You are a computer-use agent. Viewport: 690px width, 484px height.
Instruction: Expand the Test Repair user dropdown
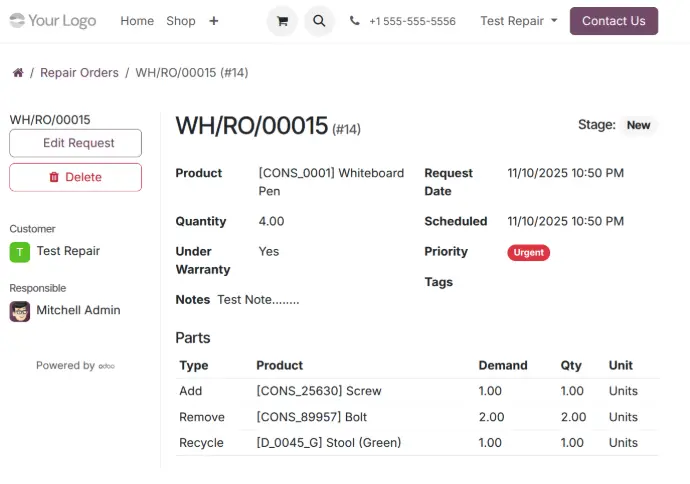click(518, 21)
